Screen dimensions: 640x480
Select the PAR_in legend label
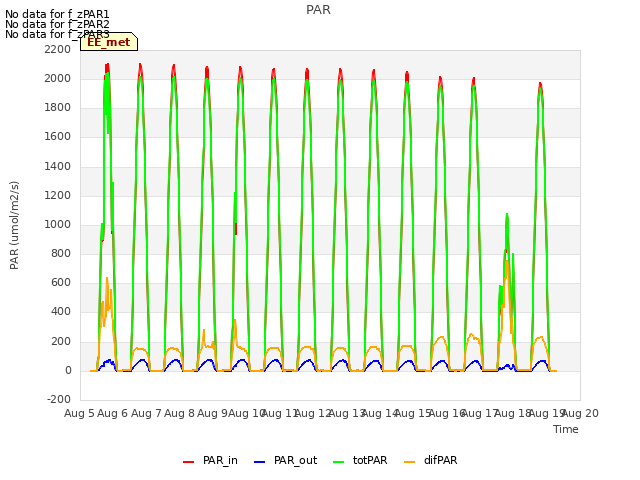pos(220,460)
